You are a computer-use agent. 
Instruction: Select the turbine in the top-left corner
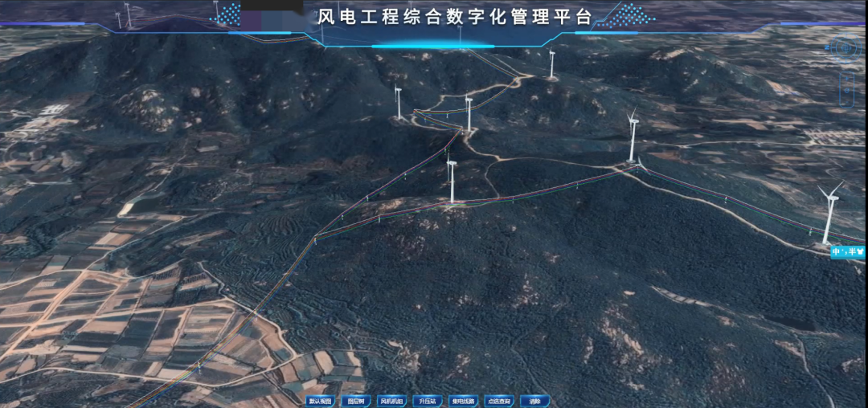tap(127, 15)
